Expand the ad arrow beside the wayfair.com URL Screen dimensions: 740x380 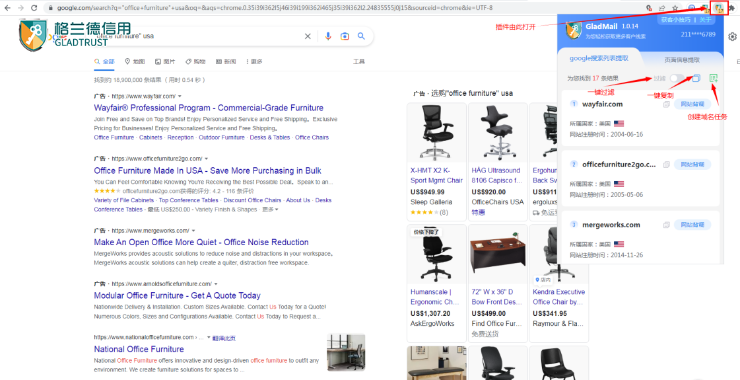click(180, 96)
